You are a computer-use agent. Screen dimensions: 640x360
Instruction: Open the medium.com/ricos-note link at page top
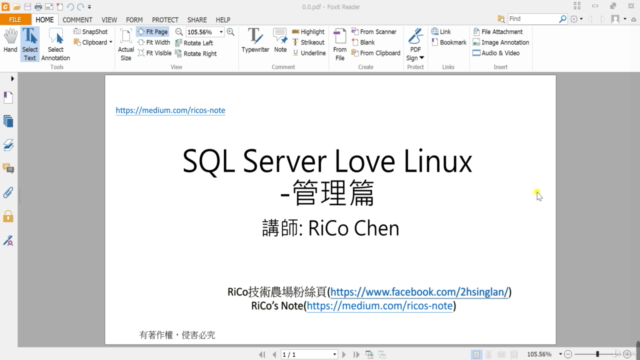click(170, 110)
